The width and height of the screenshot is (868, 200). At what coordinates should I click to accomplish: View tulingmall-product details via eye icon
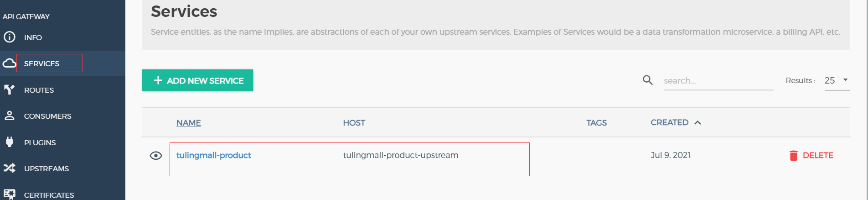156,156
